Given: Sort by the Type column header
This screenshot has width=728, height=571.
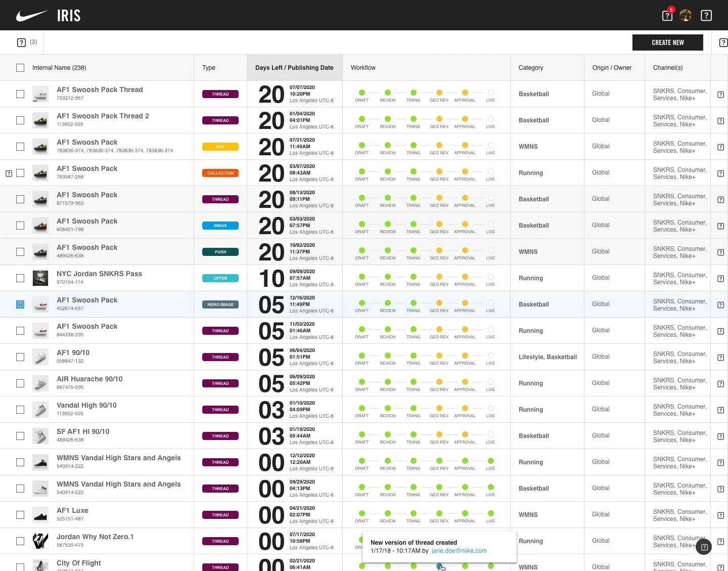Looking at the screenshot, I should 209,68.
